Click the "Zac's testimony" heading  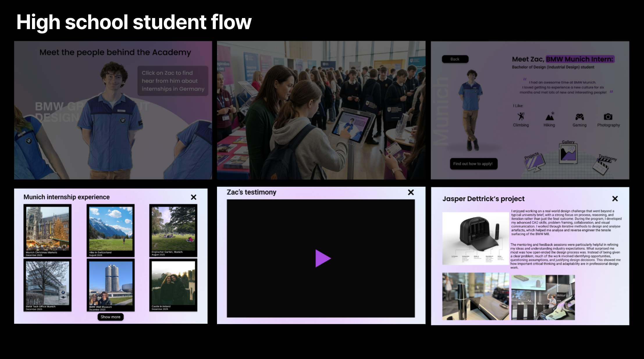click(x=252, y=192)
